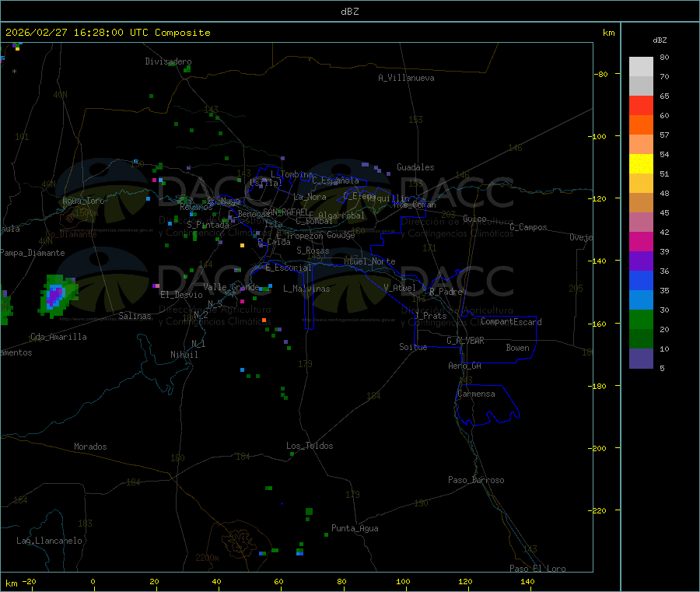This screenshot has width=700, height=592.
Task: Pick the orange 60-57 dBZ legend swatch
Action: [x=641, y=125]
